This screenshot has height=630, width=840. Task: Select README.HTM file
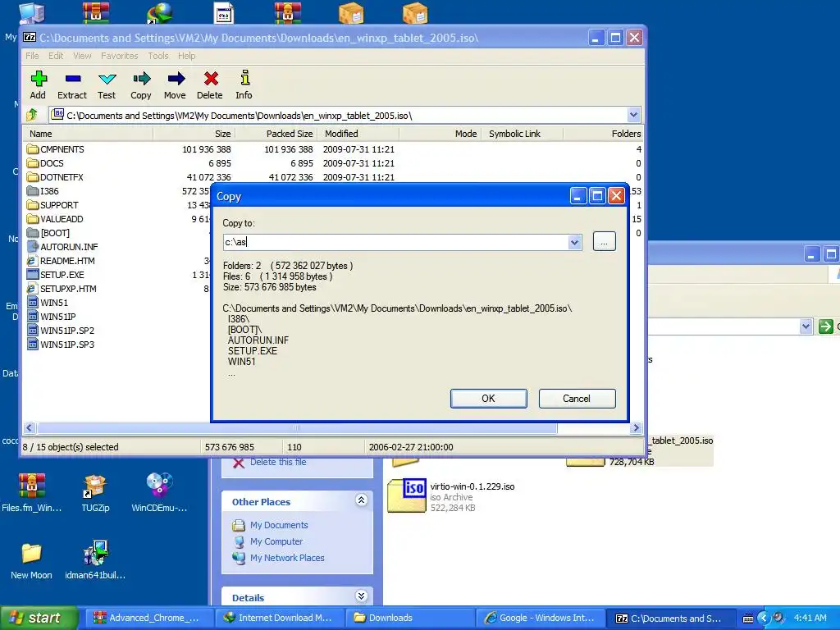click(61, 261)
